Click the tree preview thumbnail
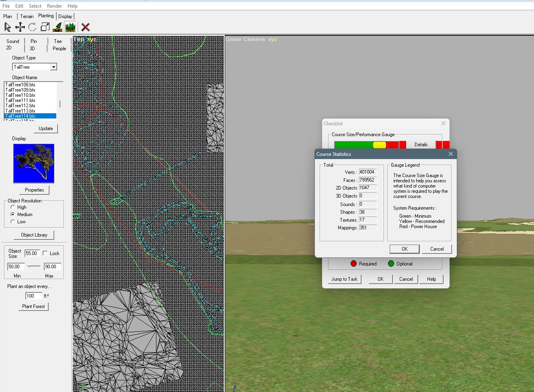The height and width of the screenshot is (392, 534). 34,163
